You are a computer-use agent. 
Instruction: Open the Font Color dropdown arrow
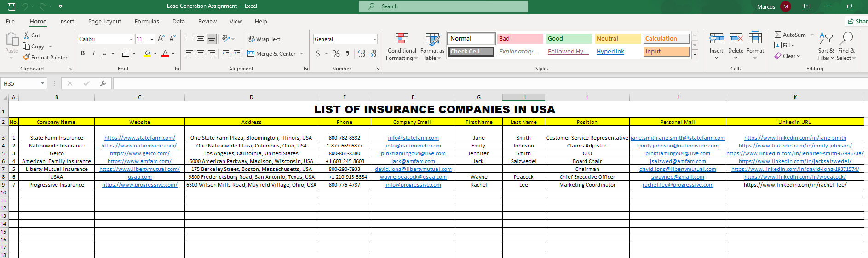(x=173, y=53)
